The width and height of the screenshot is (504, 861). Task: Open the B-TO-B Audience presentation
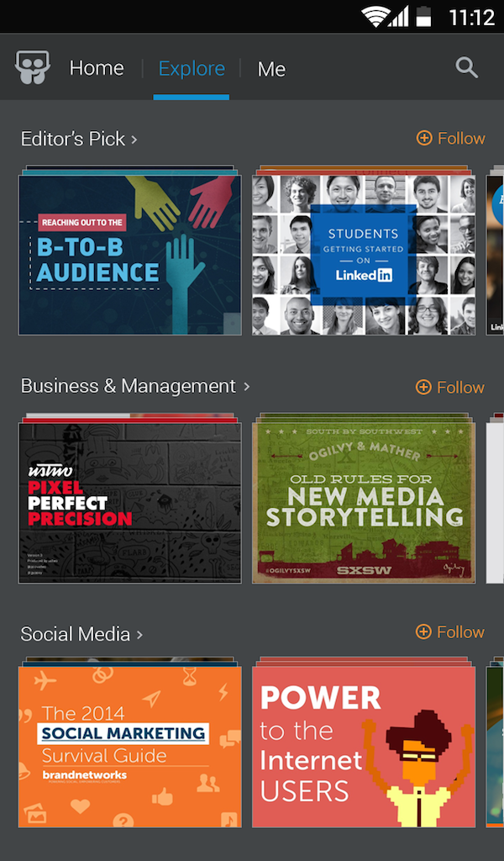tap(129, 251)
